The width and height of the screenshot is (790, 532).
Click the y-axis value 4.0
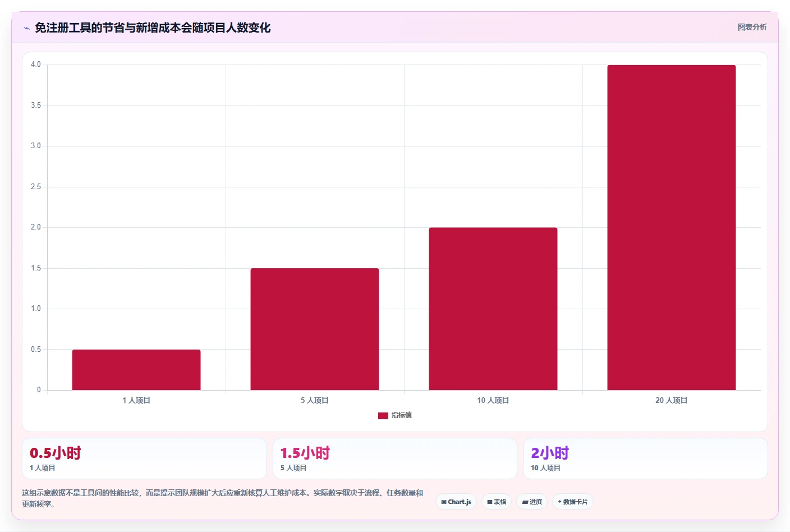(36, 65)
